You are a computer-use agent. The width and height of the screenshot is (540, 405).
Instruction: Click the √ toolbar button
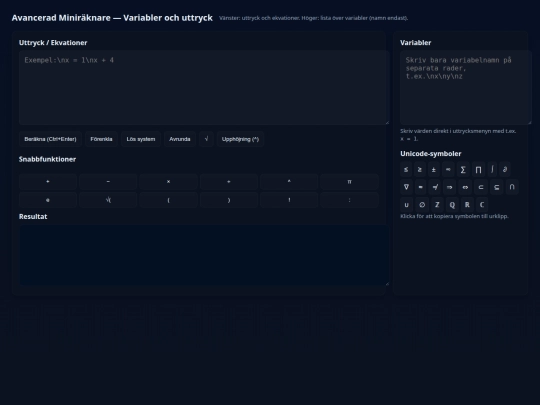[x=206, y=139]
